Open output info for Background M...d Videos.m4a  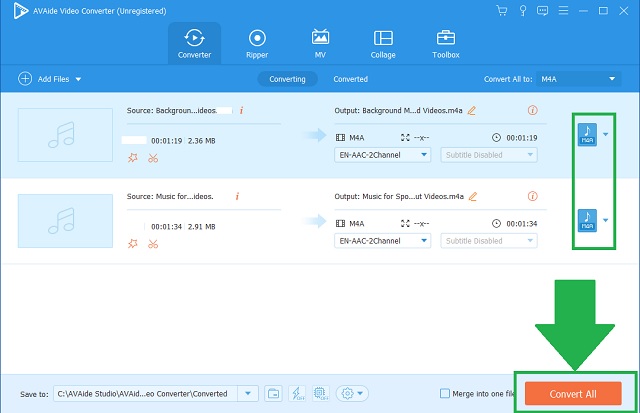point(533,110)
